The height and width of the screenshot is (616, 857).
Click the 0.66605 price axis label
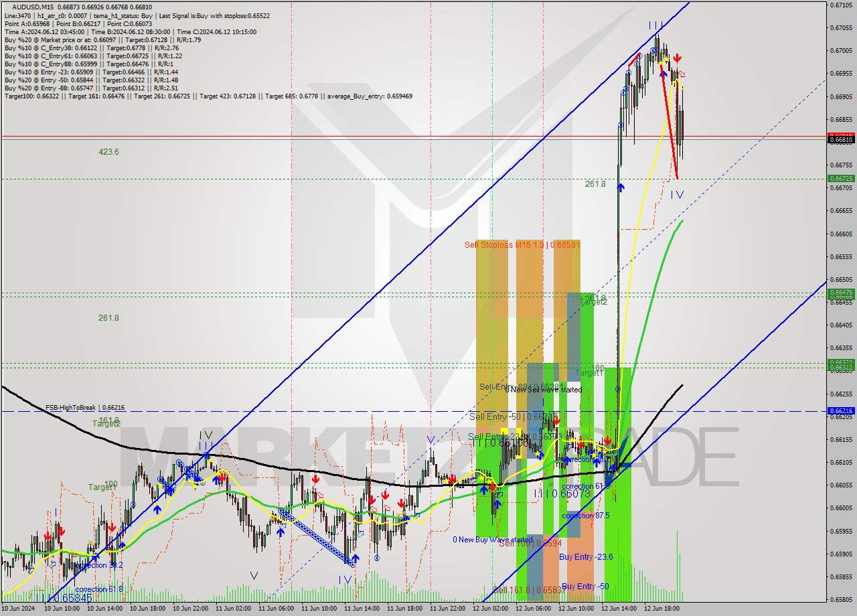(x=842, y=234)
